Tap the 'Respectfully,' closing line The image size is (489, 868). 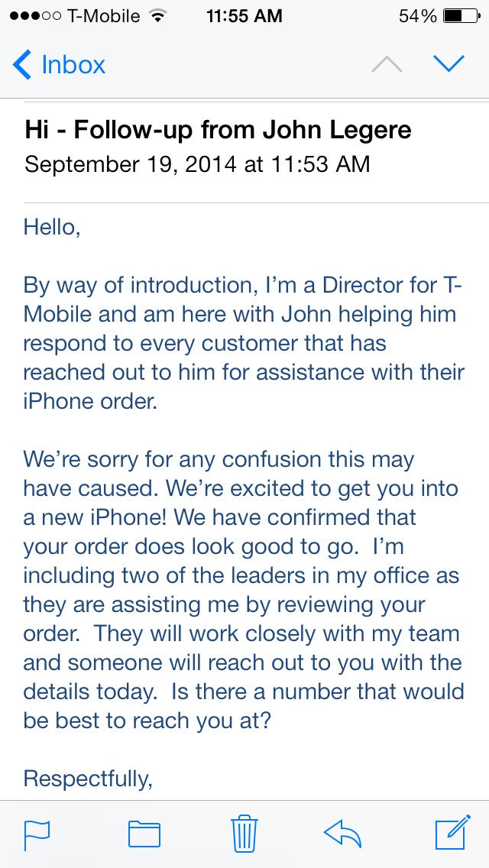tap(88, 779)
